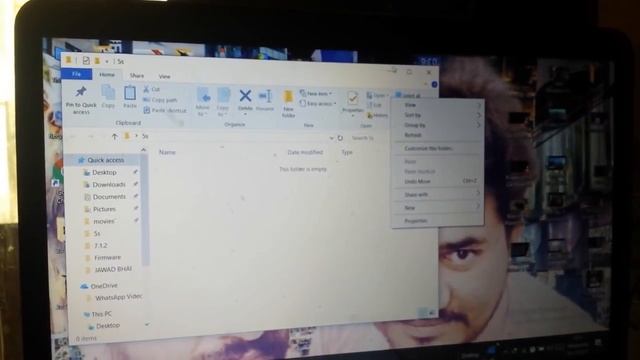Click Select all in the ribbon

(408, 96)
